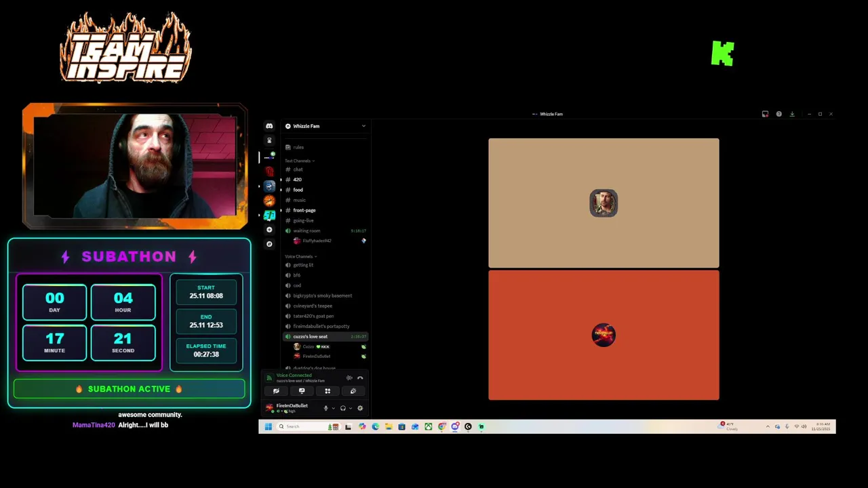This screenshot has width=868, height=488.
Task: Open the #music text channel
Action: (x=326, y=200)
